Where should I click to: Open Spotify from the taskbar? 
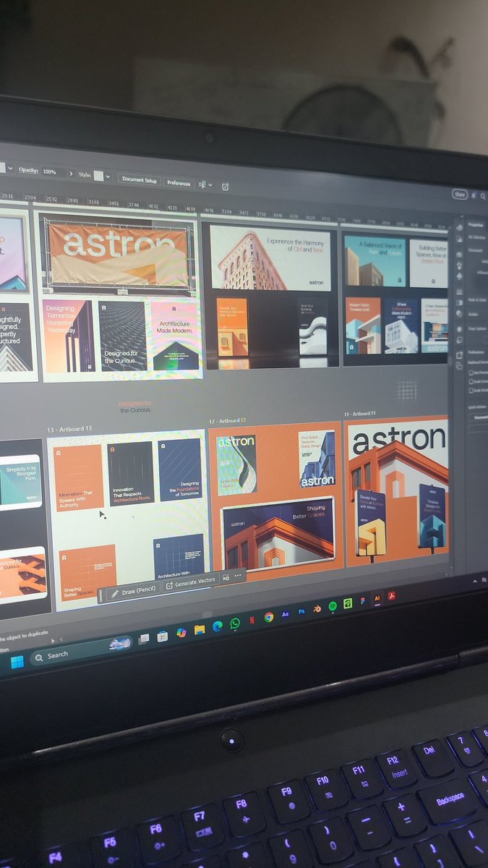pos(333,605)
